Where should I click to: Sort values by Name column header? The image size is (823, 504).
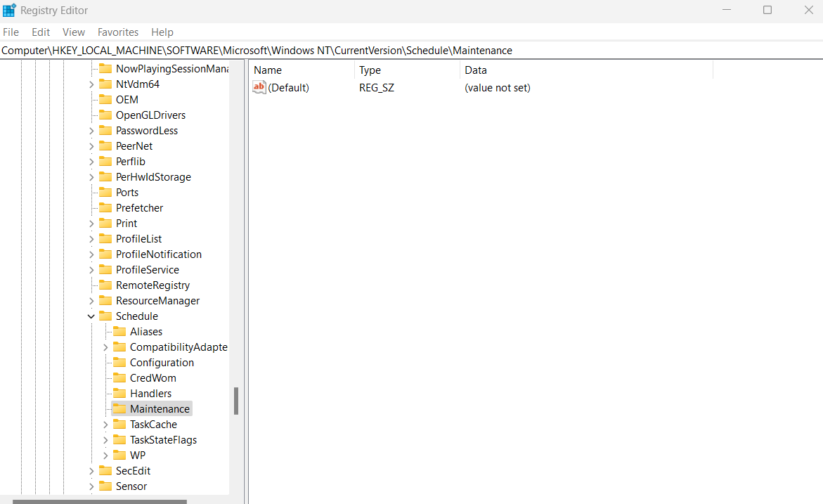pos(302,70)
